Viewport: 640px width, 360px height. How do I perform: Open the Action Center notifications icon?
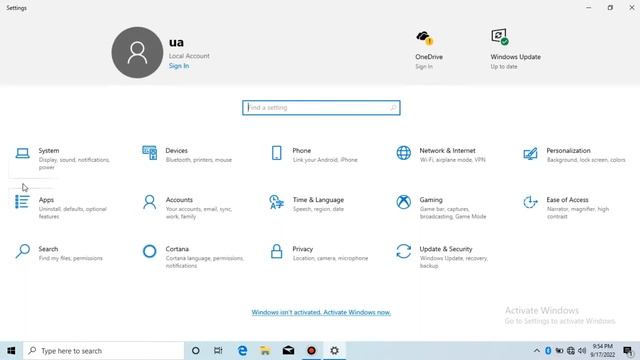[x=628, y=351]
